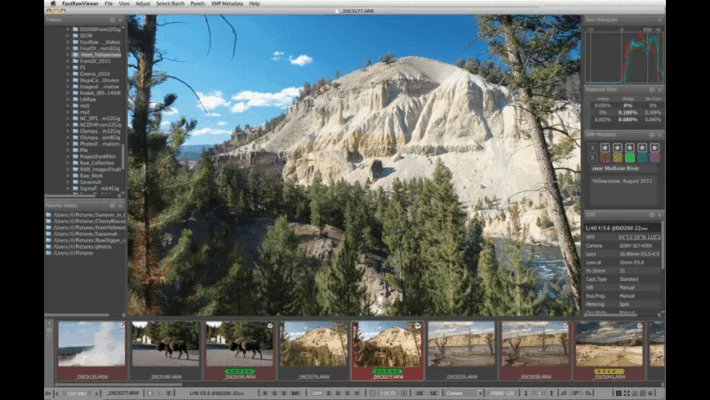Expand the Raw_Work folder node
The height and width of the screenshot is (400, 710).
(68, 175)
